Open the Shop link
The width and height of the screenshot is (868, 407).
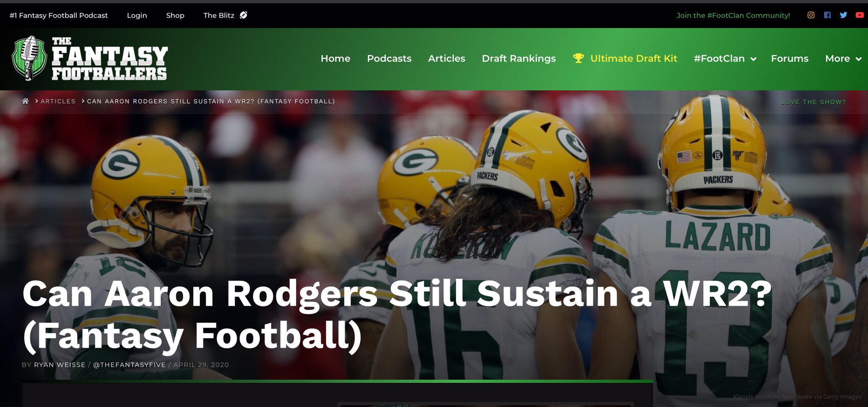pos(175,15)
